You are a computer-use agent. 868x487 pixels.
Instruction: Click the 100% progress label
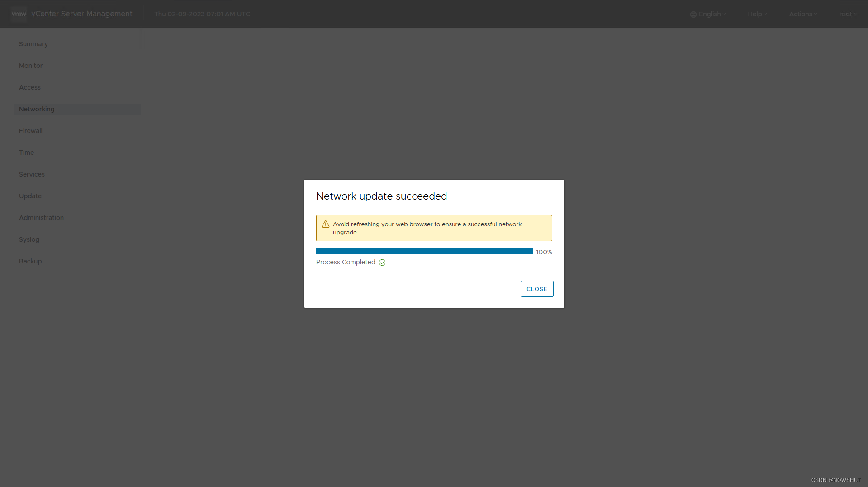point(544,252)
